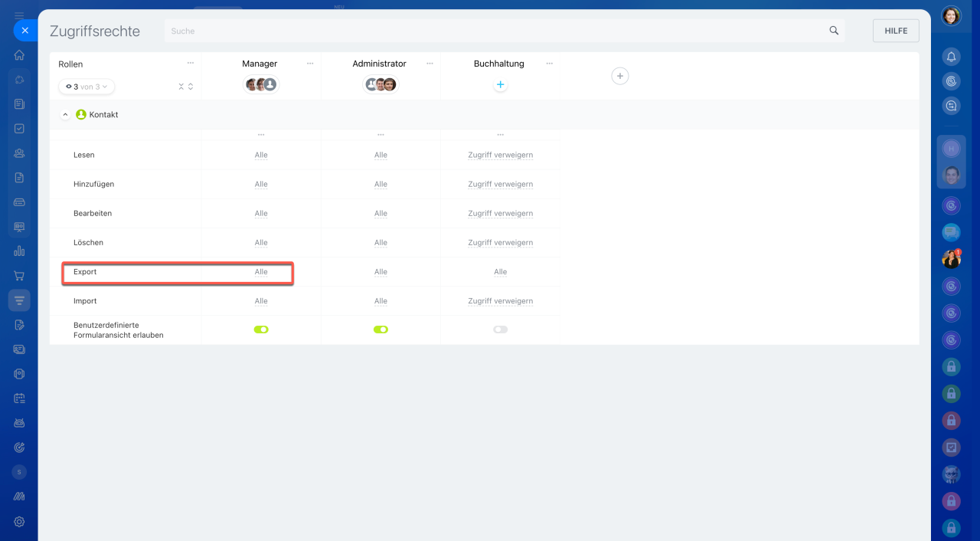980x541 pixels.
Task: Select the highlighted CRM funnel icon in the sidebar
Action: tap(19, 300)
